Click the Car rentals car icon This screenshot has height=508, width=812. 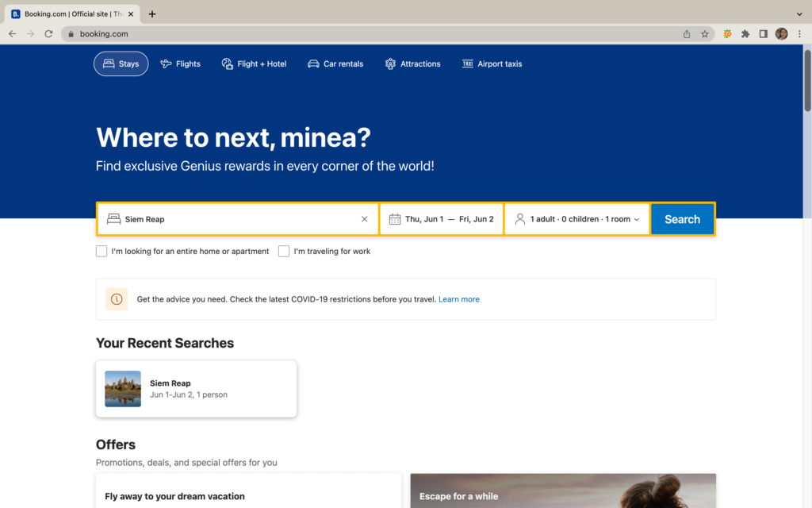pyautogui.click(x=312, y=63)
